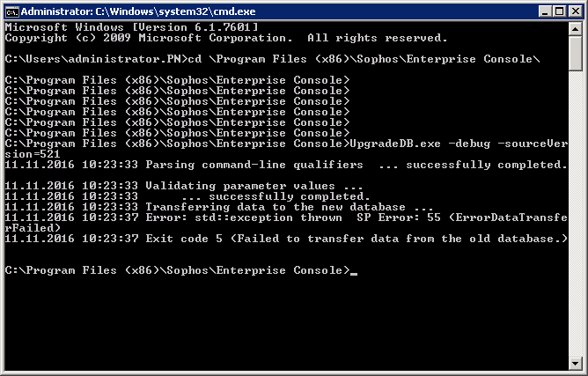Minimize the command prompt window
The height and width of the screenshot is (376, 588).
click(x=545, y=11)
